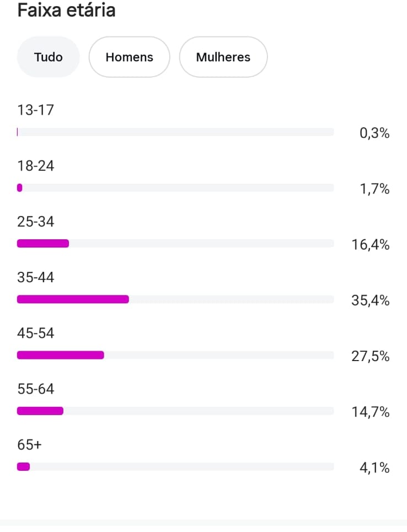Click the 25-34 age label
Viewport: 407px width, 532px height.
click(36, 222)
